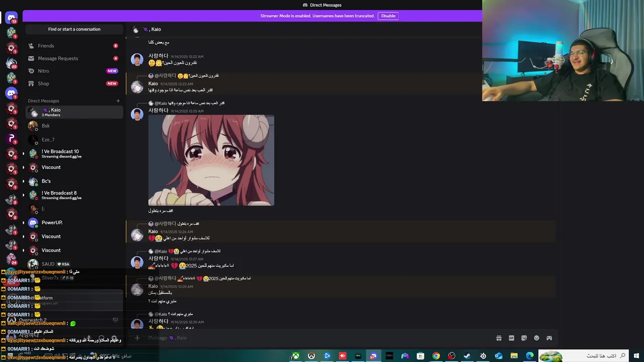Click the Friends icon row
The image size is (644, 362).
[x=74, y=46]
